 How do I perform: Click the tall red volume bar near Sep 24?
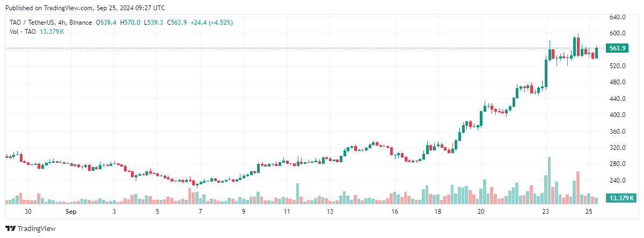[x=578, y=187]
